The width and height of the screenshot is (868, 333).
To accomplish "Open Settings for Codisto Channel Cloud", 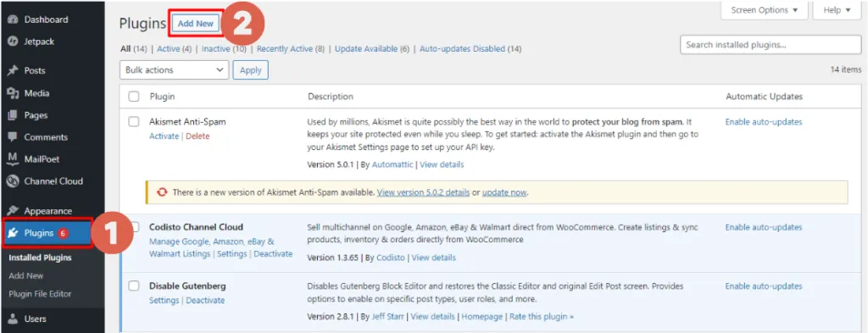I will coord(231,253).
